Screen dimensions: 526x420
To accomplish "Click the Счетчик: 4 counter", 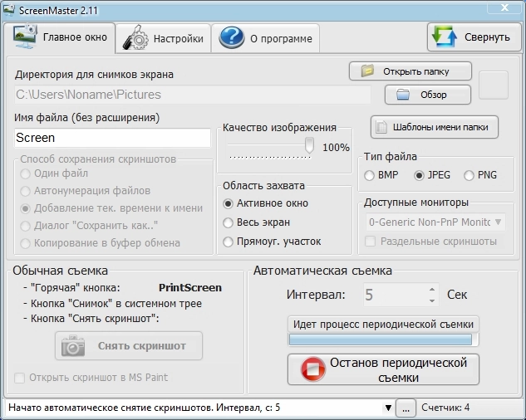I will click(445, 408).
